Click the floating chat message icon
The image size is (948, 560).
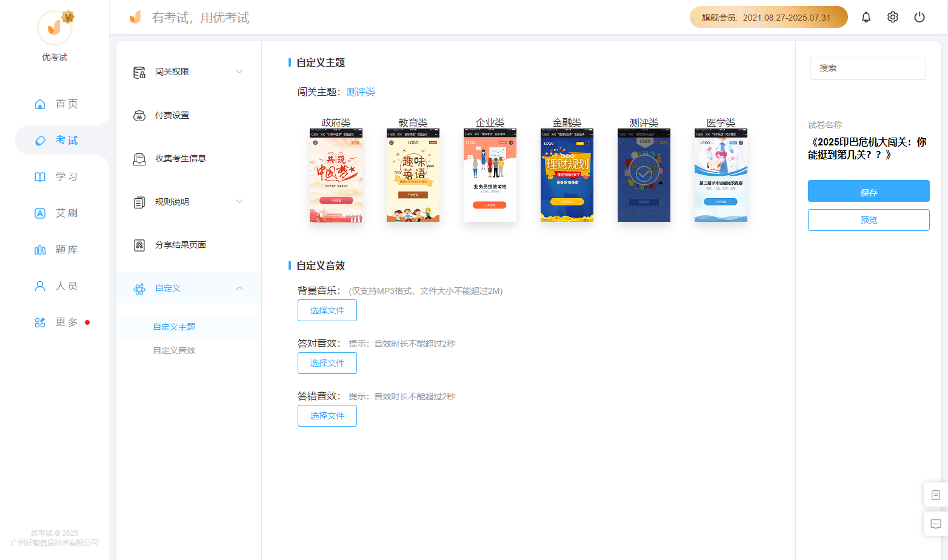point(936,524)
